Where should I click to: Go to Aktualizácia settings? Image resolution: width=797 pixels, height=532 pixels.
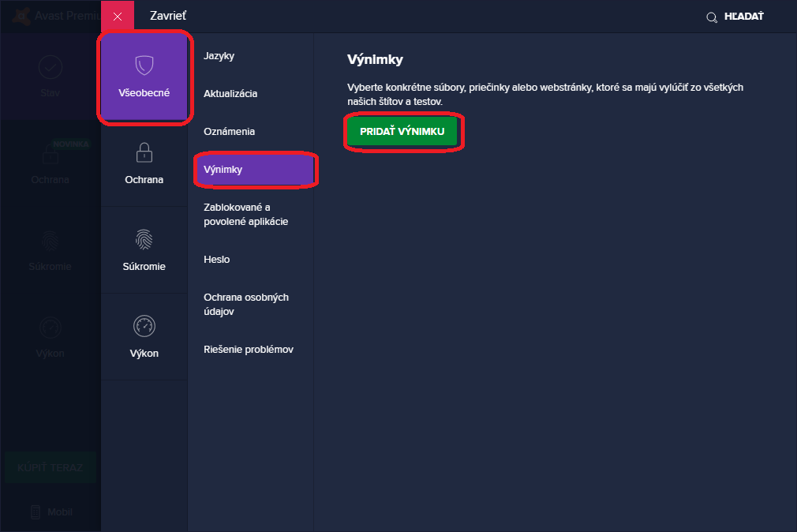(x=230, y=94)
